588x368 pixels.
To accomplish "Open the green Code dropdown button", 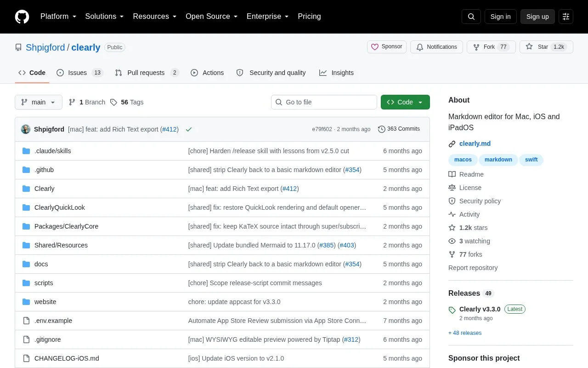I will [x=405, y=102].
